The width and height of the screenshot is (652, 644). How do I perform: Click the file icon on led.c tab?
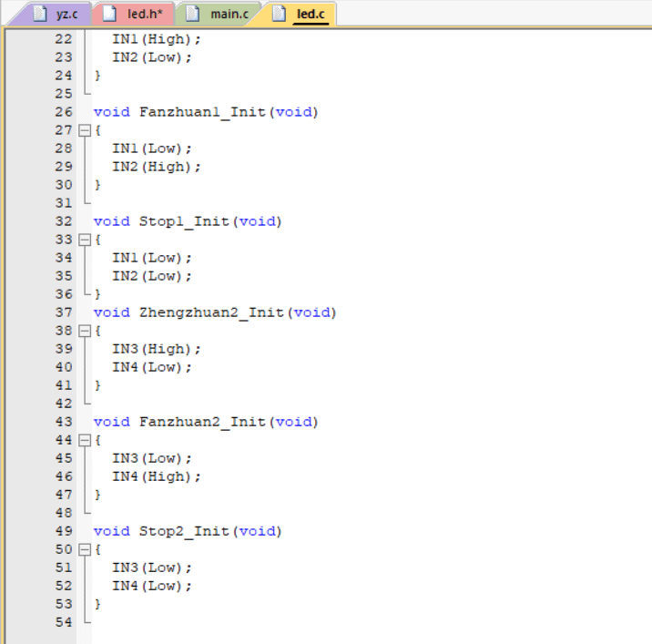click(x=279, y=14)
